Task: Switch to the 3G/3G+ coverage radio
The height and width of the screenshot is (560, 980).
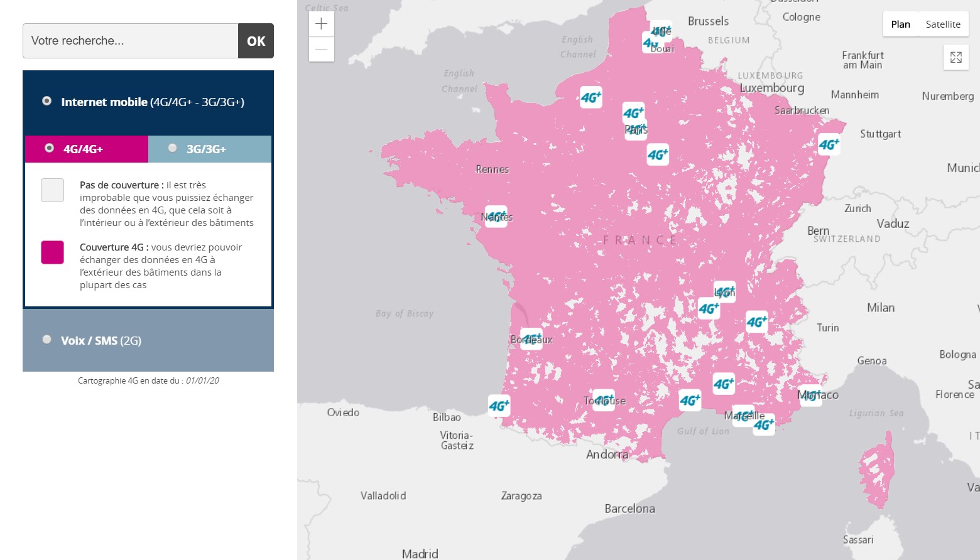Action: tap(172, 148)
